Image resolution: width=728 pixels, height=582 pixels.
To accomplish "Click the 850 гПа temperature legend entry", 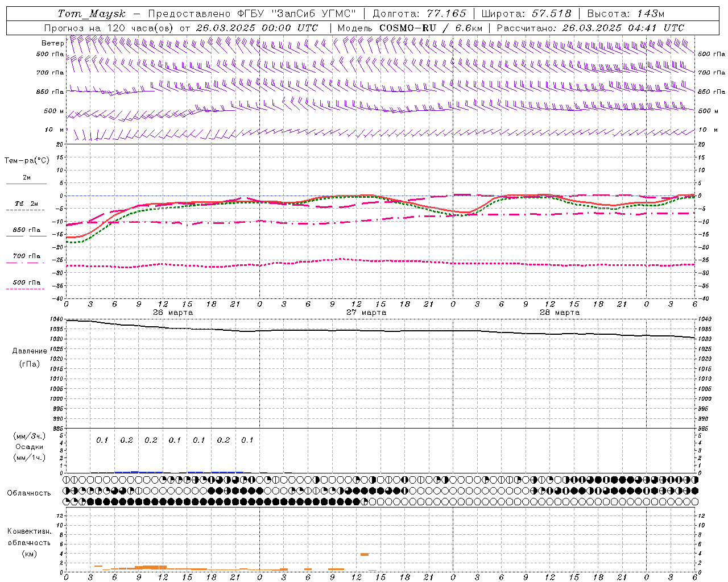I will pos(27,230).
